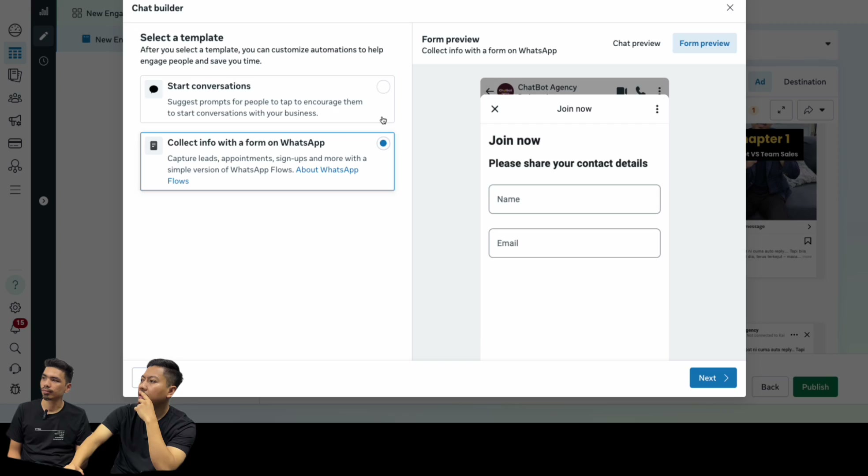Open the Help question mark icon

click(15, 285)
